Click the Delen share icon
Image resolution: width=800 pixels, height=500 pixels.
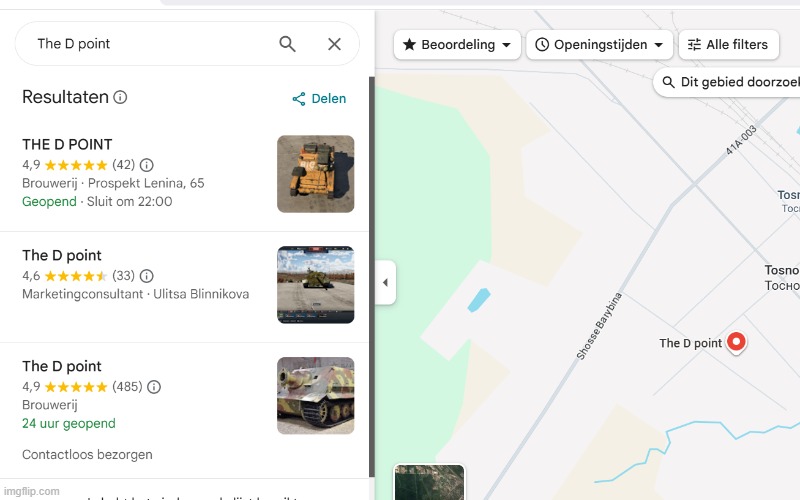point(298,99)
